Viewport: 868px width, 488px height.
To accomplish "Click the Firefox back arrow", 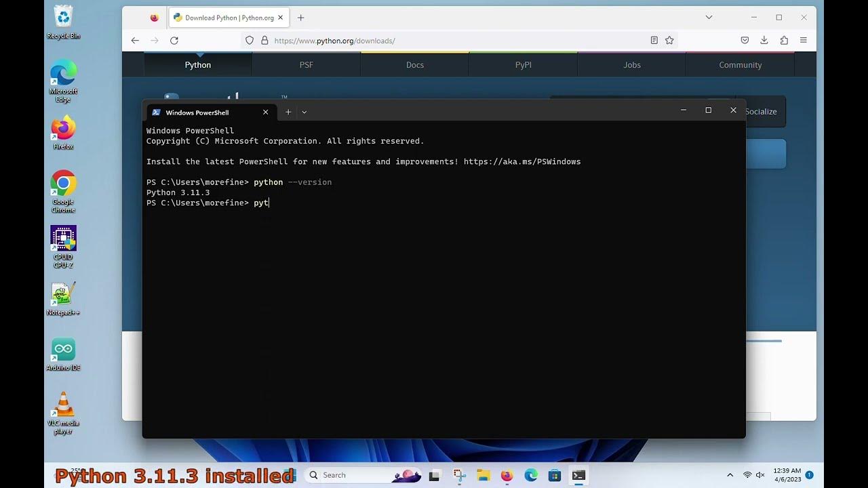I will (x=135, y=41).
